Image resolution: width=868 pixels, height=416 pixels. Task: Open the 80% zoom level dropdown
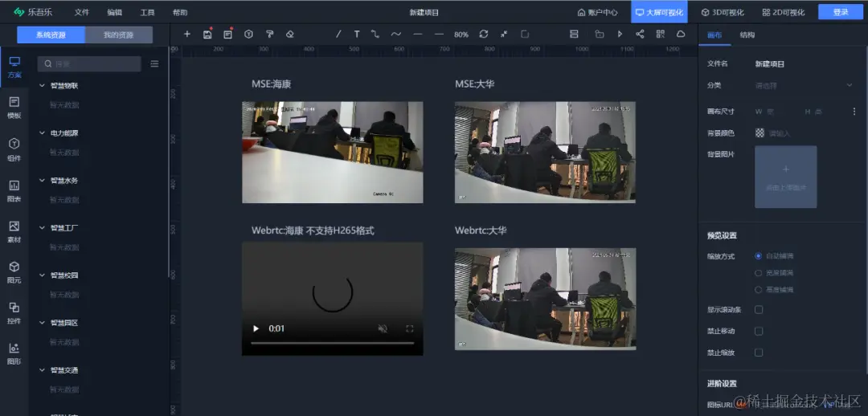click(461, 35)
